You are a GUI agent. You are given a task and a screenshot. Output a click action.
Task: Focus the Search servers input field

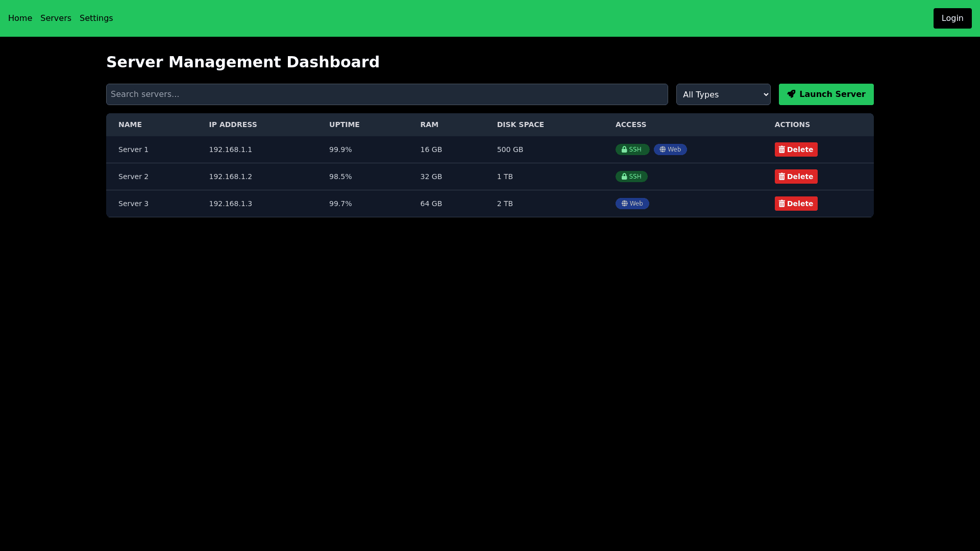386,94
